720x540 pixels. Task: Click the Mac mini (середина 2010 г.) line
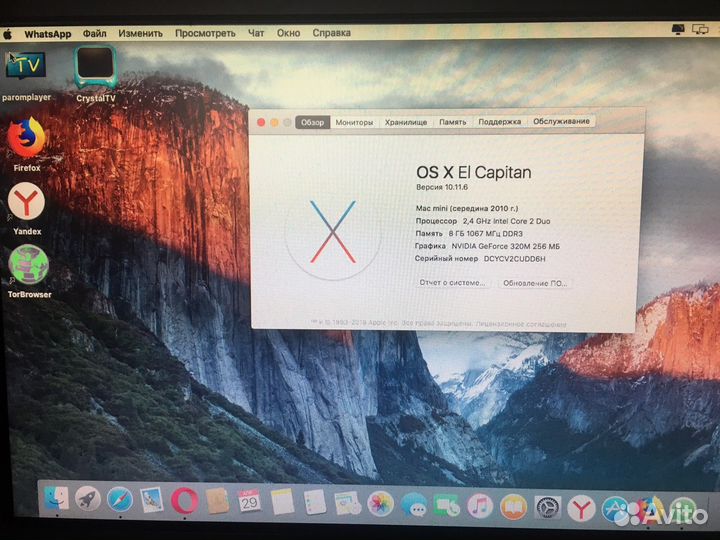click(x=467, y=208)
